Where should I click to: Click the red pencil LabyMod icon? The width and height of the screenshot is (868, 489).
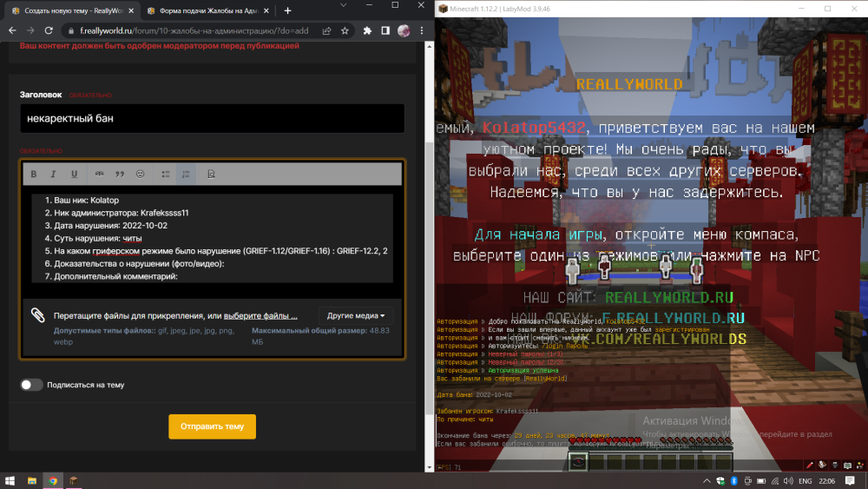810,466
